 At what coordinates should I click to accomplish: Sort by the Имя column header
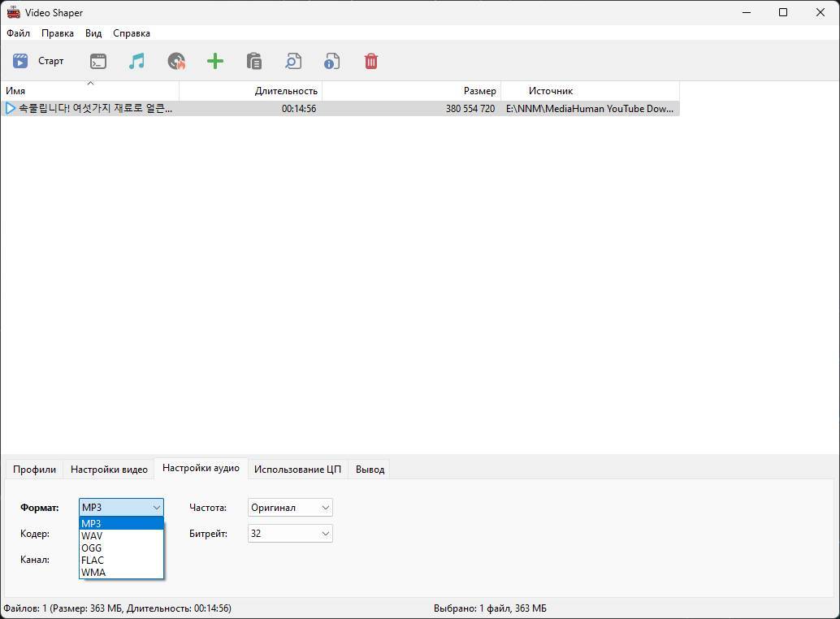pyautogui.click(x=89, y=90)
